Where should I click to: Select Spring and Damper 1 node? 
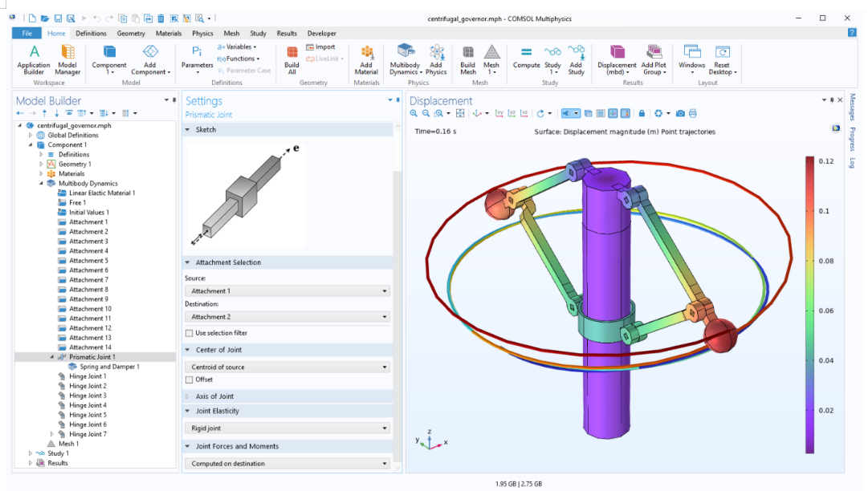pos(104,367)
